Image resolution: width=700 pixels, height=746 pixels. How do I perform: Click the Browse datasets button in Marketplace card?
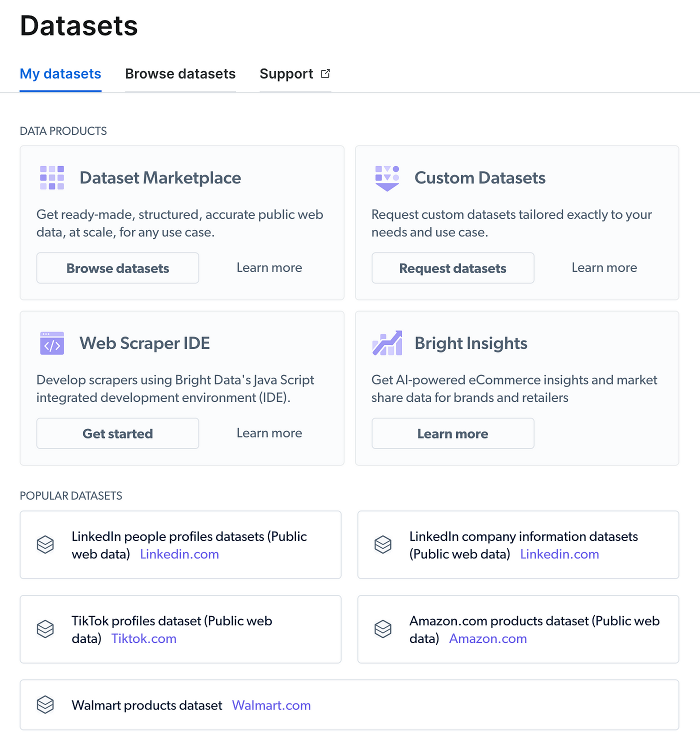[x=117, y=268]
